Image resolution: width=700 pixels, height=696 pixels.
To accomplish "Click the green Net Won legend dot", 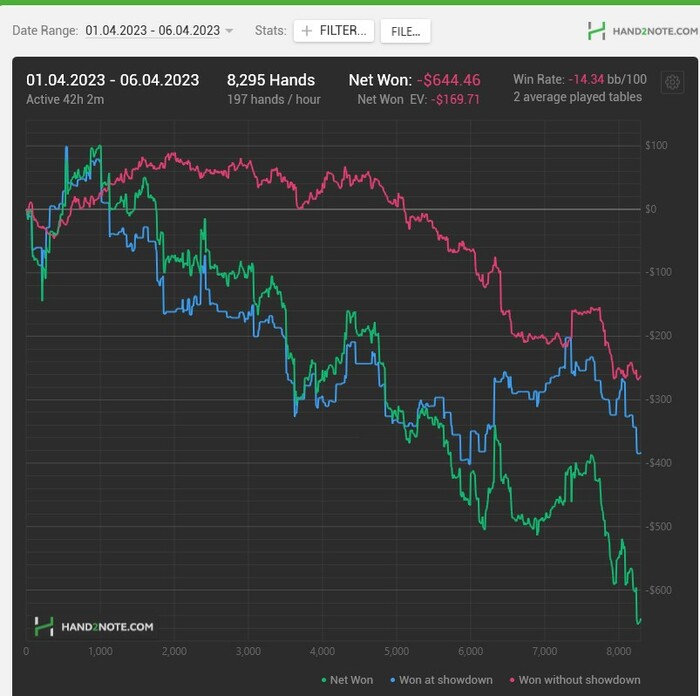I will (x=324, y=680).
